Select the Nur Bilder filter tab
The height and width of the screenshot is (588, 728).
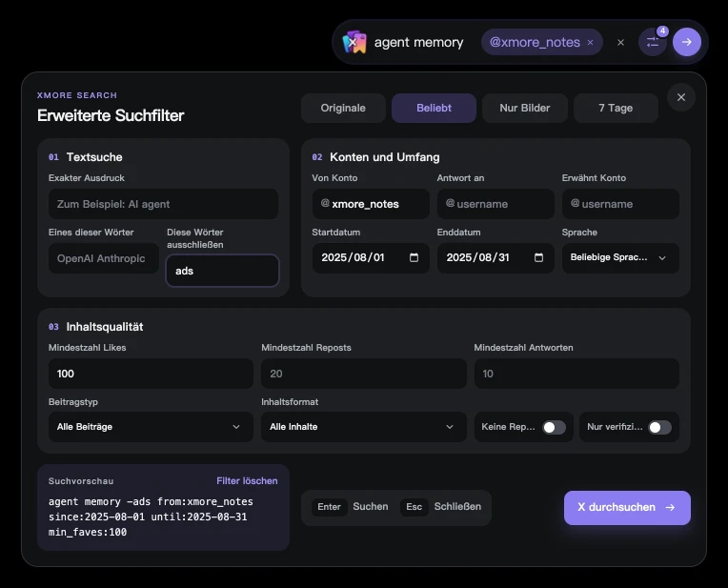(525, 108)
